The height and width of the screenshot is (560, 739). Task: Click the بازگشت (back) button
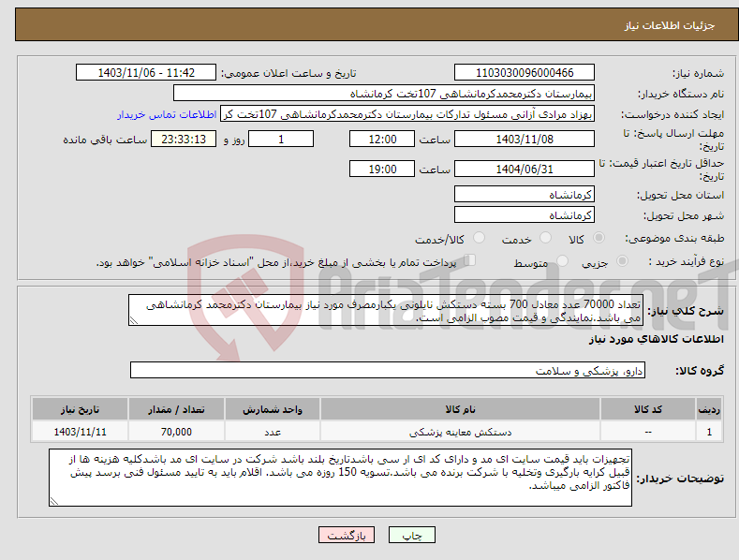[x=347, y=536]
